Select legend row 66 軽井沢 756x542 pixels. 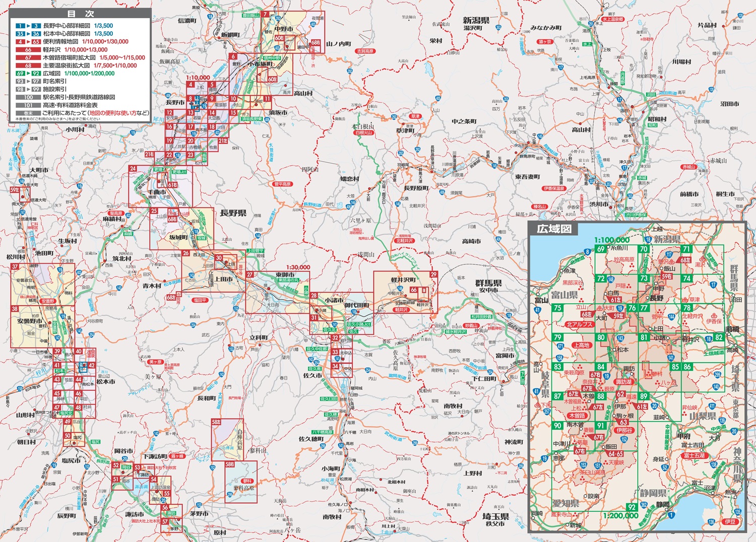click(x=61, y=50)
